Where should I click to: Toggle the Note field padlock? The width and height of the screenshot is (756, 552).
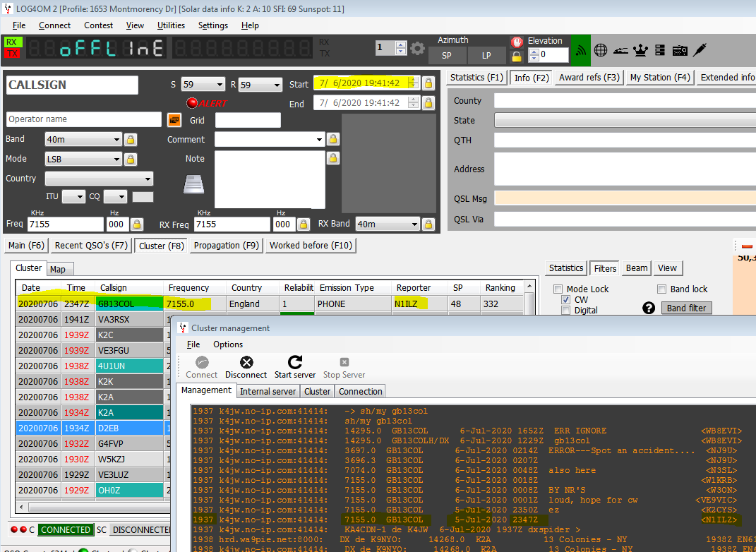(332, 158)
